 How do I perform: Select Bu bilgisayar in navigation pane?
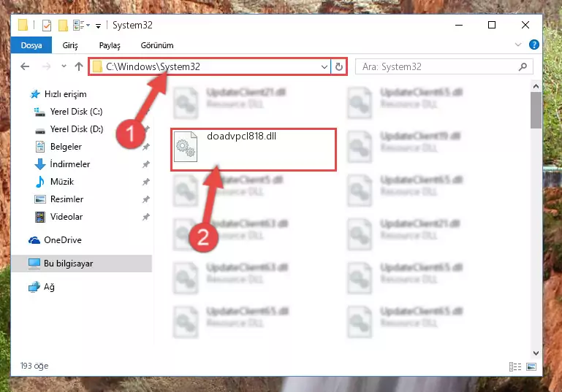tap(68, 264)
